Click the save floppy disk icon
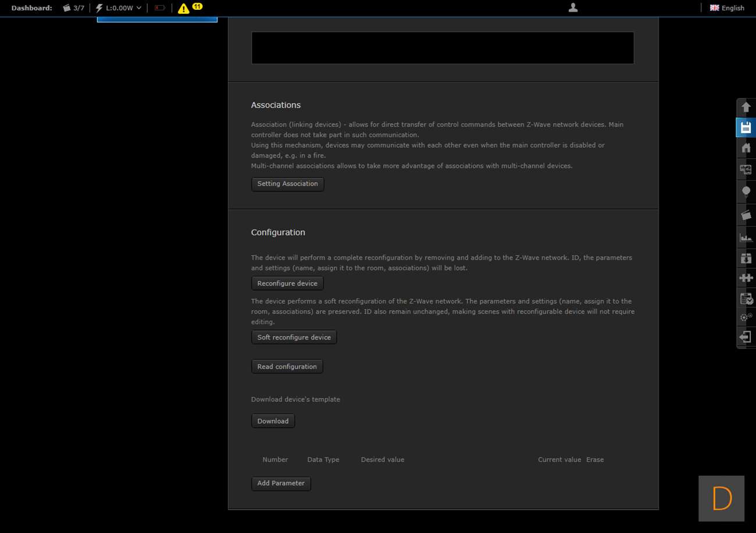The height and width of the screenshot is (533, 756). [x=746, y=127]
